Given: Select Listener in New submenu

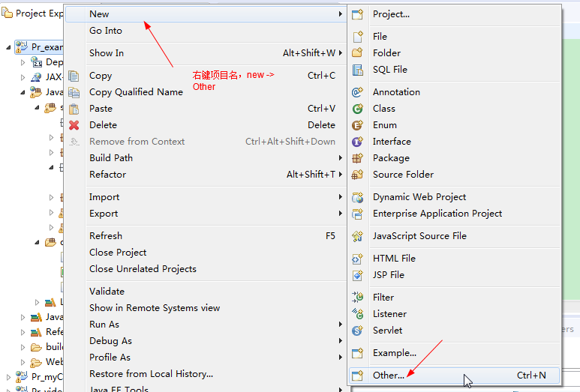Looking at the screenshot, I should click(x=454, y=313).
